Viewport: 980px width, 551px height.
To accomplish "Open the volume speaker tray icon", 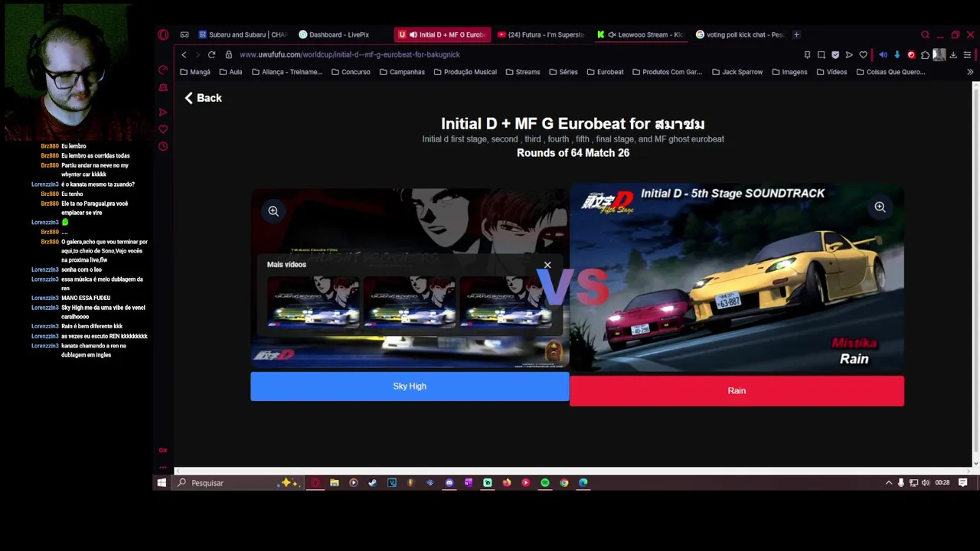I will click(x=926, y=483).
